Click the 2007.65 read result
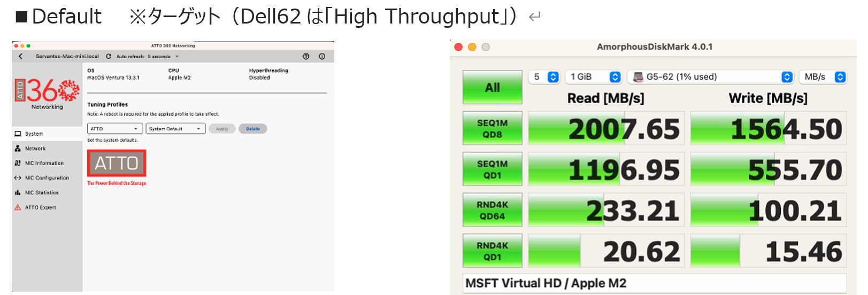868x295 pixels. pos(606,128)
